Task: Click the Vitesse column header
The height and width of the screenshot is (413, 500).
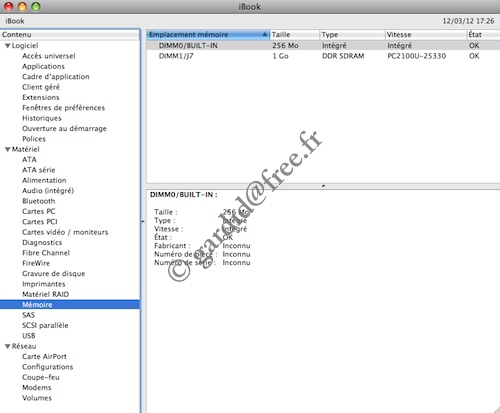Action: (425, 35)
